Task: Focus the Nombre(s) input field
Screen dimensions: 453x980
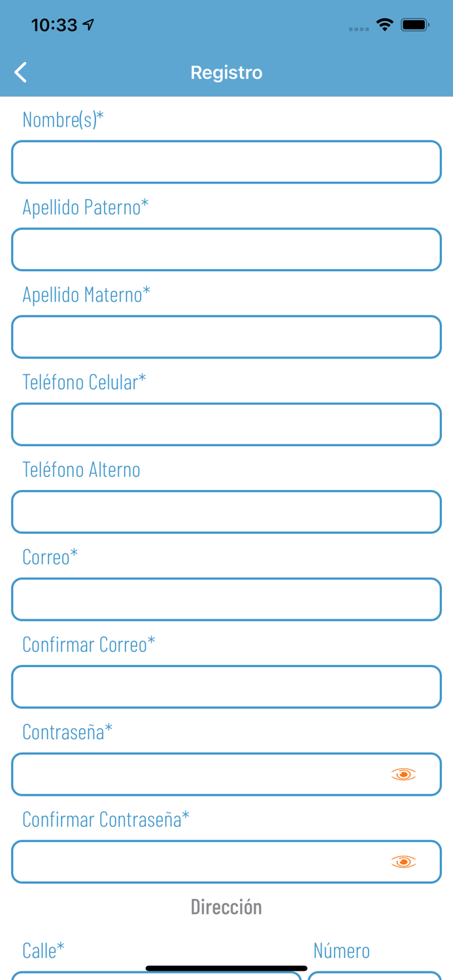Action: coord(226,162)
